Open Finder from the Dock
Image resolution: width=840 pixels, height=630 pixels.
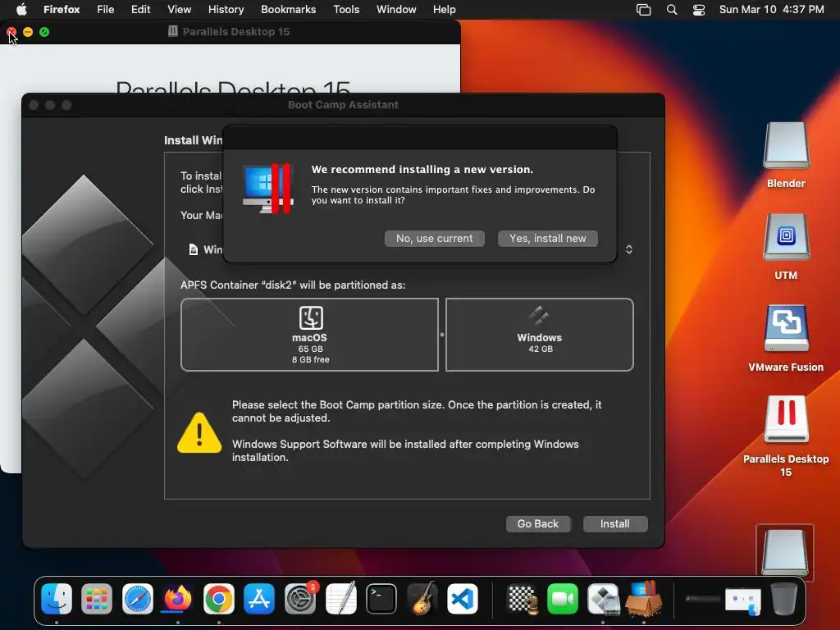pyautogui.click(x=57, y=598)
